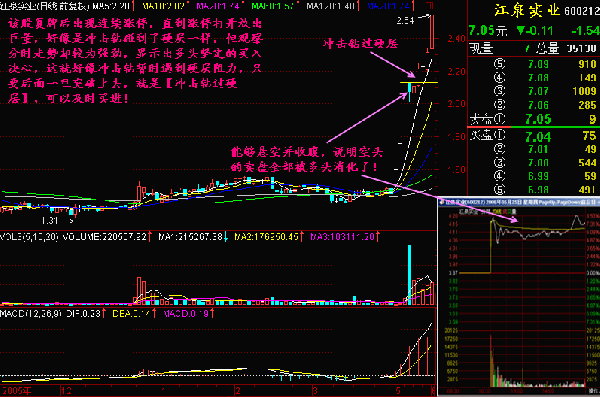Click the 江泉实业 stock name header

[x=527, y=10]
